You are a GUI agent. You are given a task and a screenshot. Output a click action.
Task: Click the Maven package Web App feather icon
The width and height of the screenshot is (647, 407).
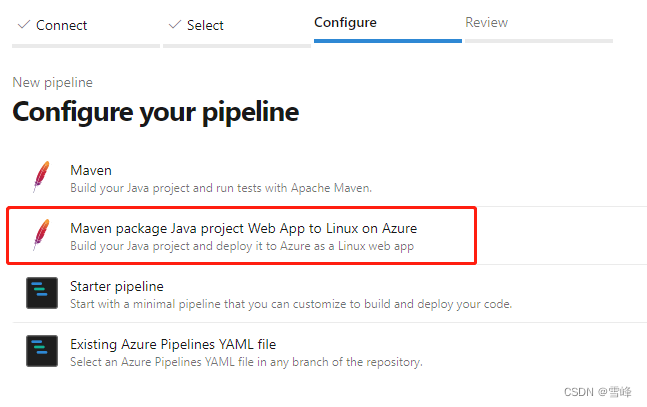pyautogui.click(x=42, y=234)
